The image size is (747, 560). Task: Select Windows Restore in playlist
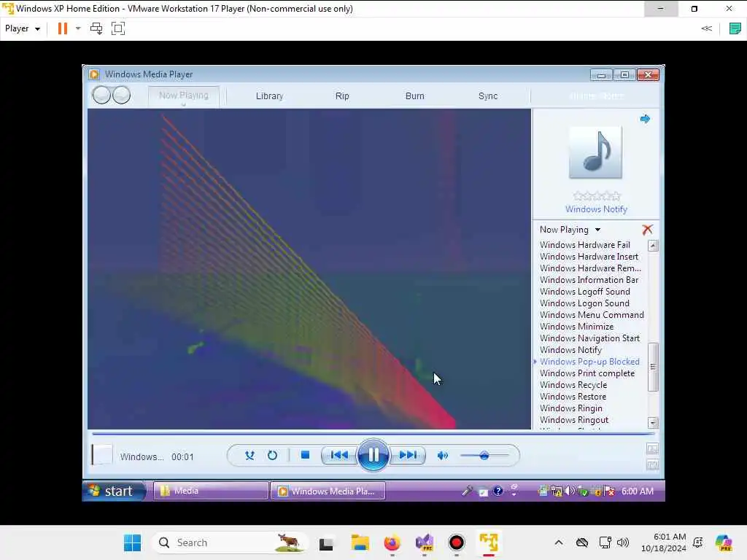tap(573, 397)
